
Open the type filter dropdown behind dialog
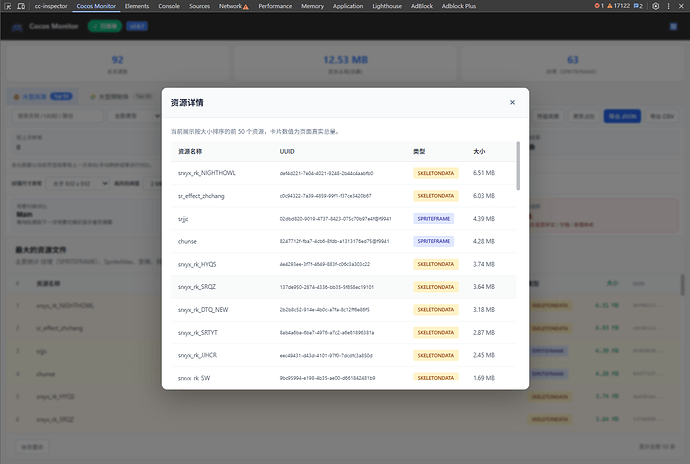(x=136, y=116)
